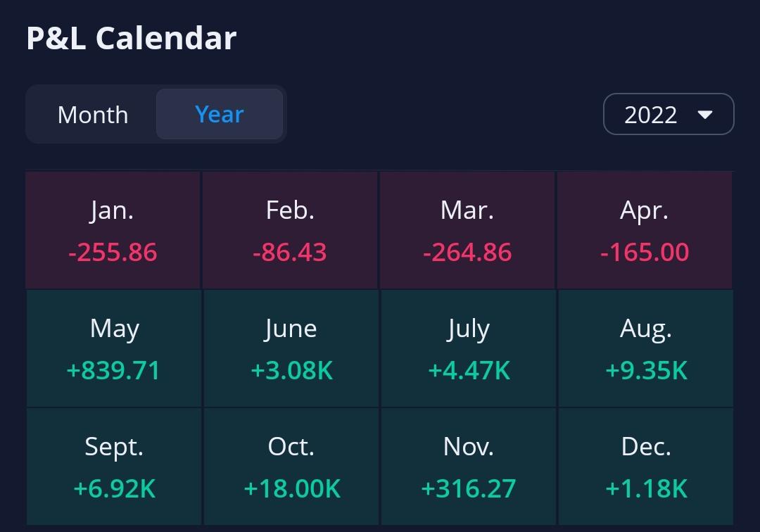
Task: Open June's +3.08K profit cell
Action: tap(291, 349)
